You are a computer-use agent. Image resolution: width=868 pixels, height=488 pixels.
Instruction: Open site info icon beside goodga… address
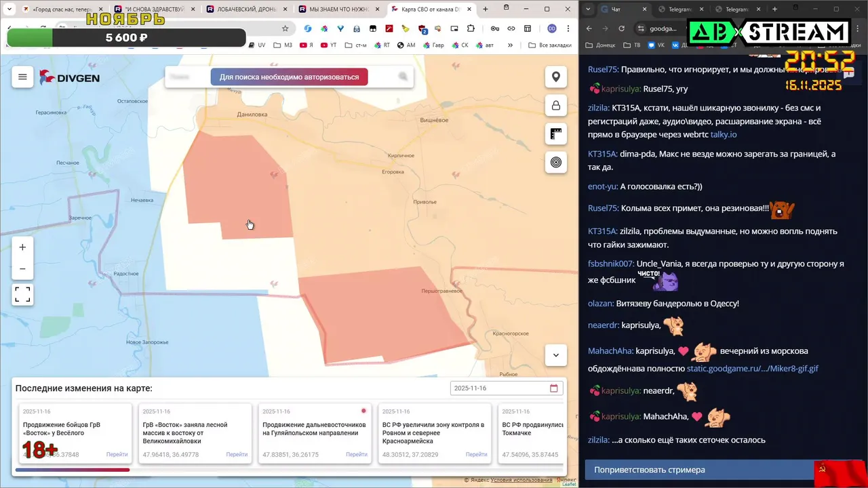point(641,28)
